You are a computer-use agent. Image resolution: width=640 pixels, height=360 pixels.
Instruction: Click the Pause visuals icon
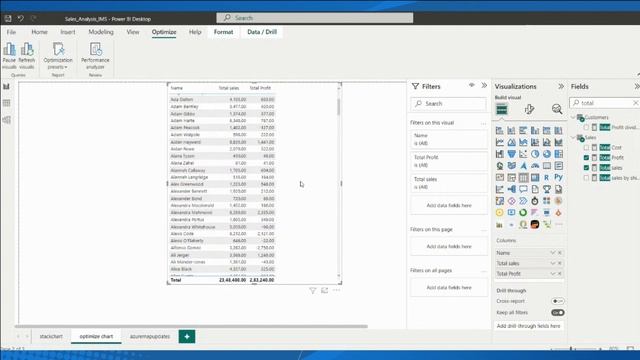pos(9,50)
